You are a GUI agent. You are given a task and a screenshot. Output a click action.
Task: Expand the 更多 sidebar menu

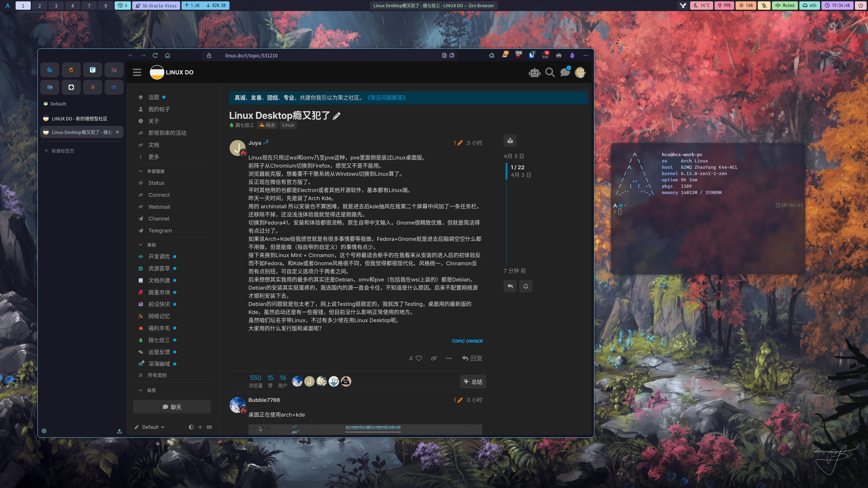pos(154,157)
